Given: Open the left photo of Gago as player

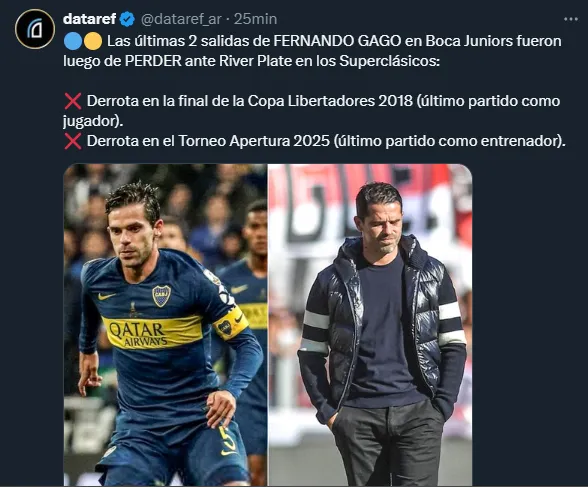Looking at the screenshot, I should point(165,325).
